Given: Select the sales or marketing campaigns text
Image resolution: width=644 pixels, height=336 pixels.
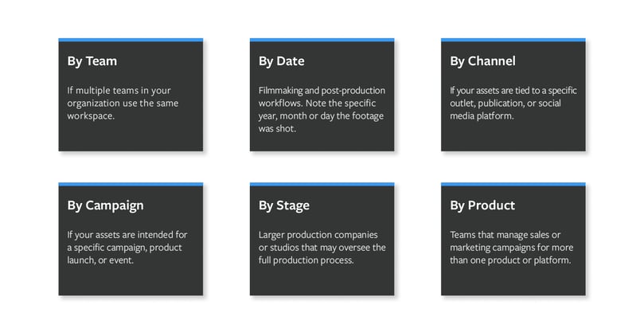Looking at the screenshot, I should 512,248.
